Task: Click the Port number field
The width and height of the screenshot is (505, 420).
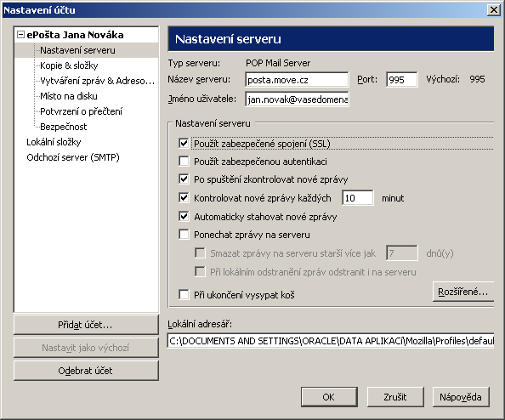Action: [x=401, y=80]
